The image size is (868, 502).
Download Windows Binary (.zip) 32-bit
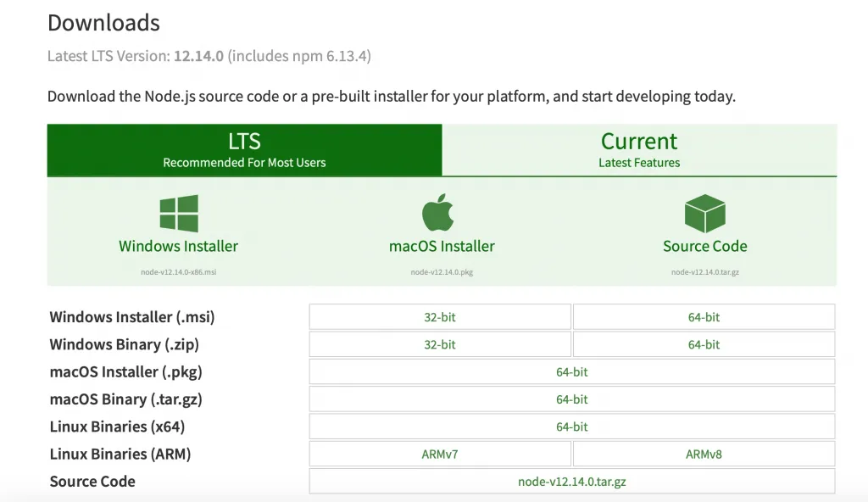(x=440, y=344)
